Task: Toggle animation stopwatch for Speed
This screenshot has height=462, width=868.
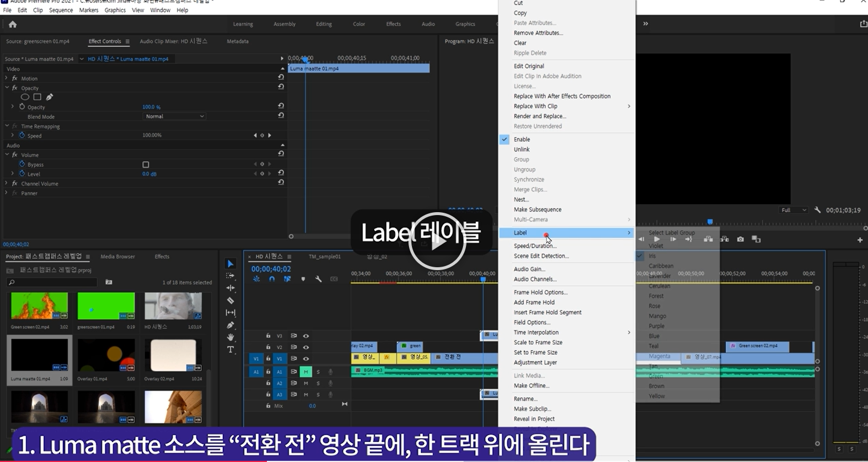Action: 22,135
